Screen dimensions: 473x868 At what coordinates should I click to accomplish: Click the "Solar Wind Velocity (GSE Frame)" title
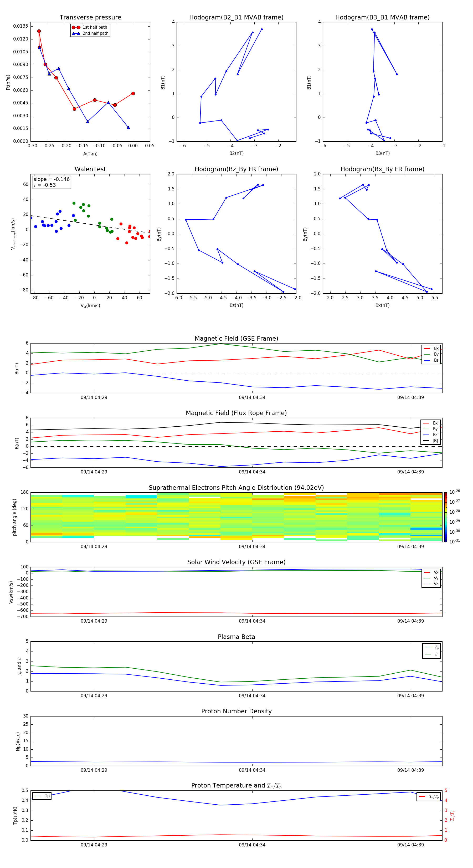[x=236, y=562]
